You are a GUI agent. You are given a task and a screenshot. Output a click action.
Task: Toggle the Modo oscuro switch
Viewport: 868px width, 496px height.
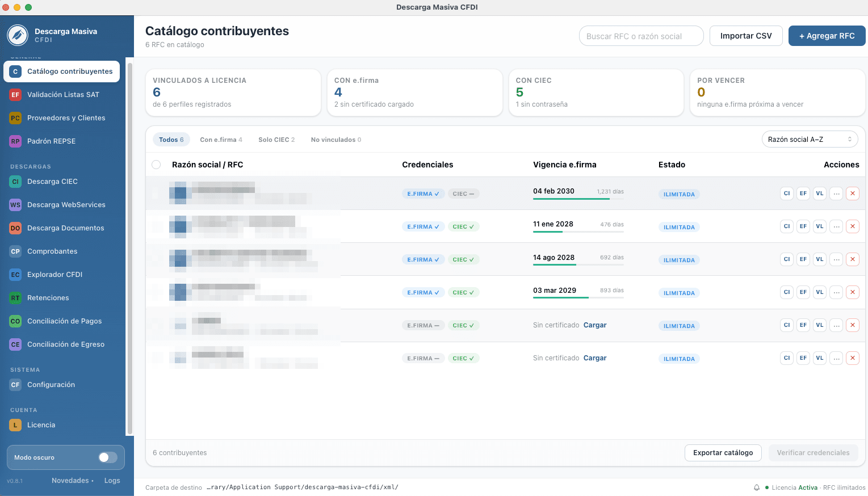[x=108, y=457]
